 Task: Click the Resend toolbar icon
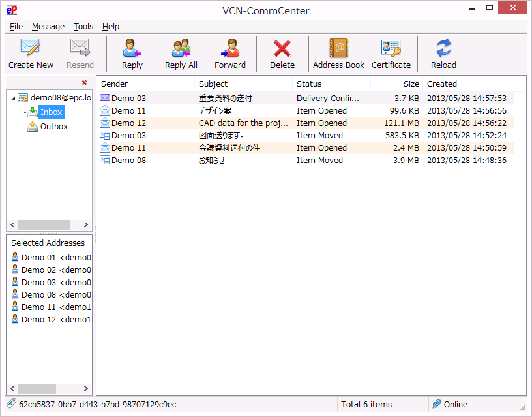click(80, 48)
